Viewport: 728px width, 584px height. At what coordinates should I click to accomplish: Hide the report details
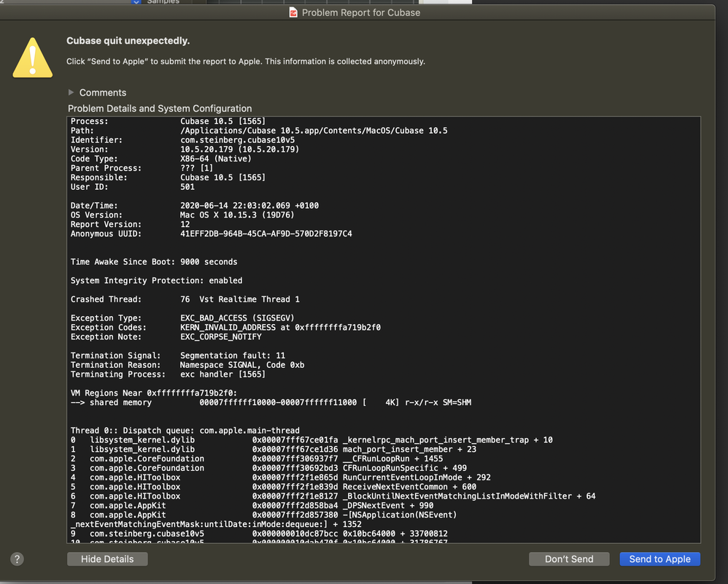pyautogui.click(x=107, y=559)
